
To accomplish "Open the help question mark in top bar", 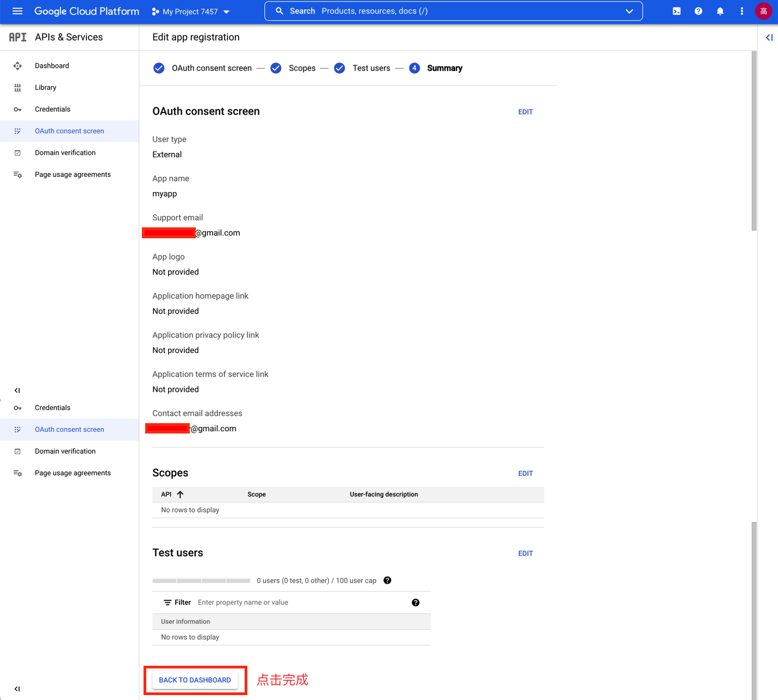I will 698,11.
